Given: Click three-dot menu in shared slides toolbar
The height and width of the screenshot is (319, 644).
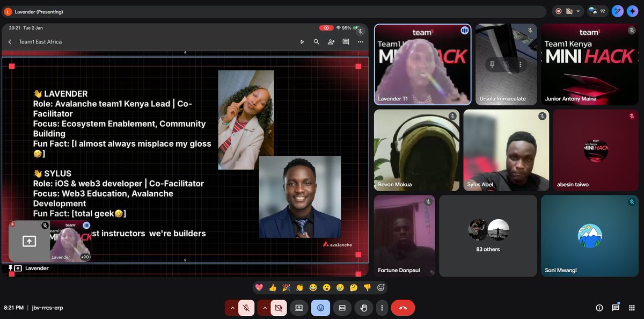Looking at the screenshot, I should point(361,41).
